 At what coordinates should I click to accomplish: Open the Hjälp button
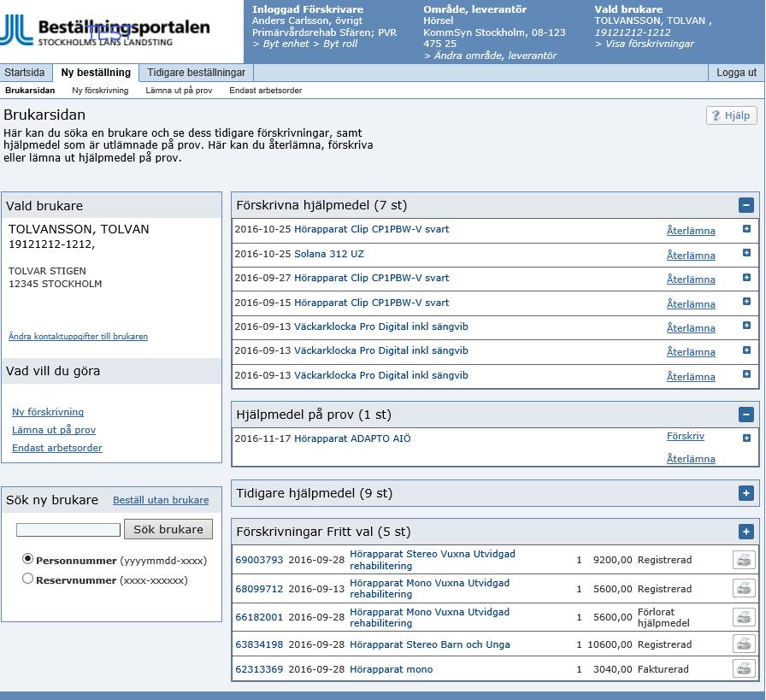pyautogui.click(x=731, y=115)
